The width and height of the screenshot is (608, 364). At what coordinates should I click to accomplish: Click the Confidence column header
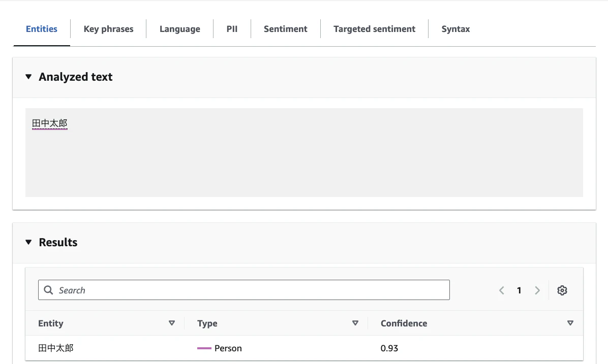tap(404, 323)
